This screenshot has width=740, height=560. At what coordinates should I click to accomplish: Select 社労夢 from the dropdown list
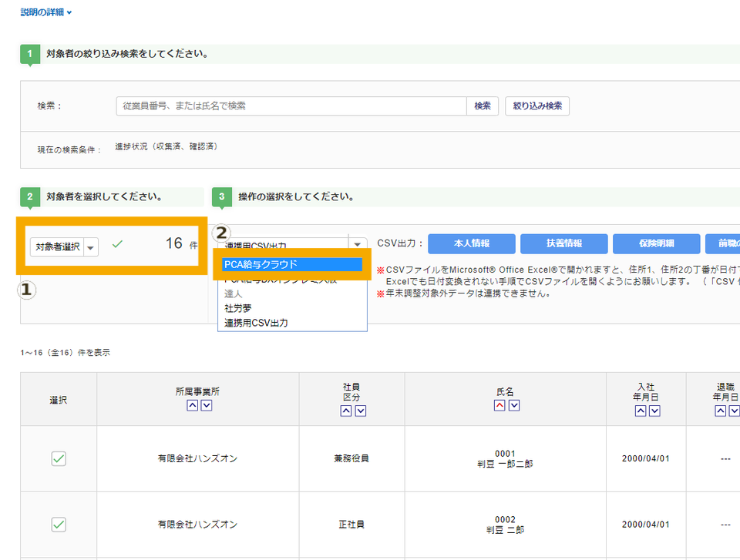click(x=238, y=309)
